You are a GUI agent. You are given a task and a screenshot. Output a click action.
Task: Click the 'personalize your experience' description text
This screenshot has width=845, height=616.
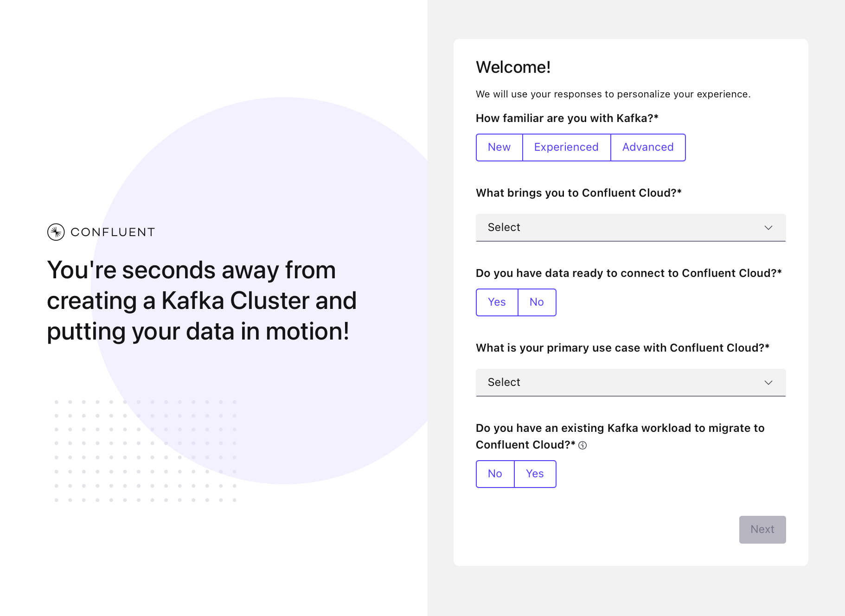point(613,94)
